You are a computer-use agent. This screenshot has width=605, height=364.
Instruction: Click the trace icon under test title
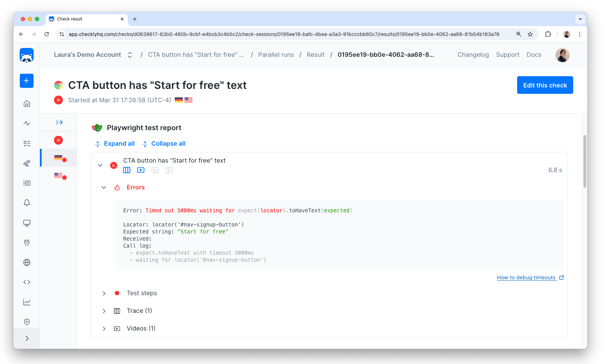[x=127, y=170]
